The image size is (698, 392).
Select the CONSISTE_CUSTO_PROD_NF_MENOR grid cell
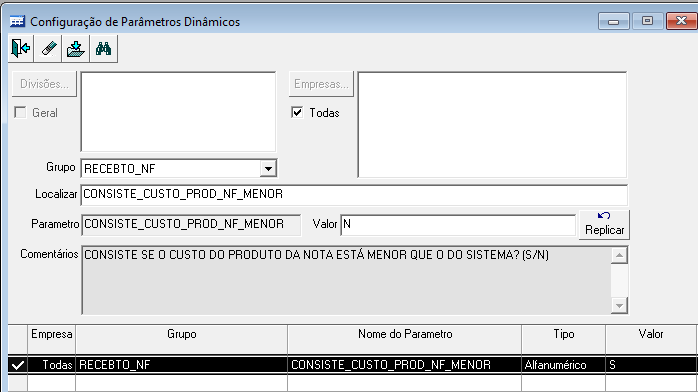tap(405, 365)
